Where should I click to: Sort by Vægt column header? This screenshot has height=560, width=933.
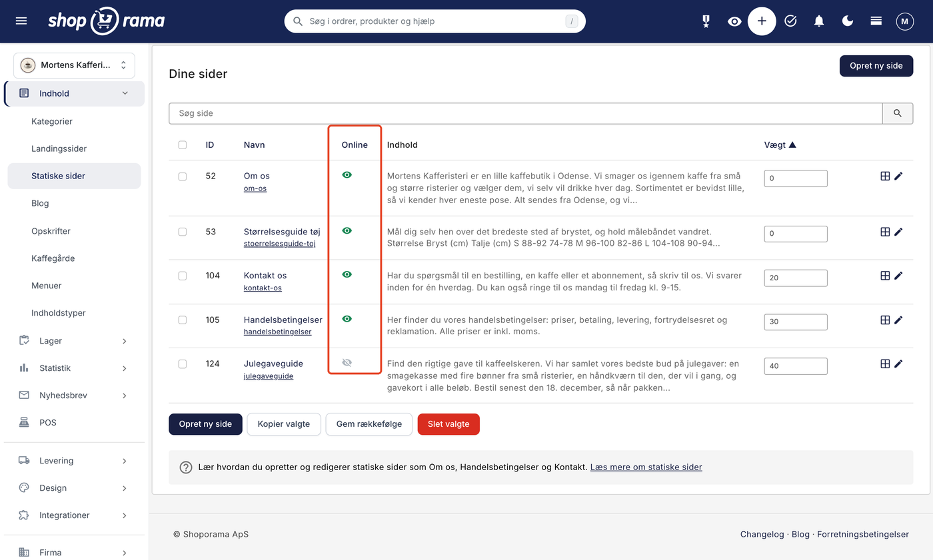(x=780, y=144)
